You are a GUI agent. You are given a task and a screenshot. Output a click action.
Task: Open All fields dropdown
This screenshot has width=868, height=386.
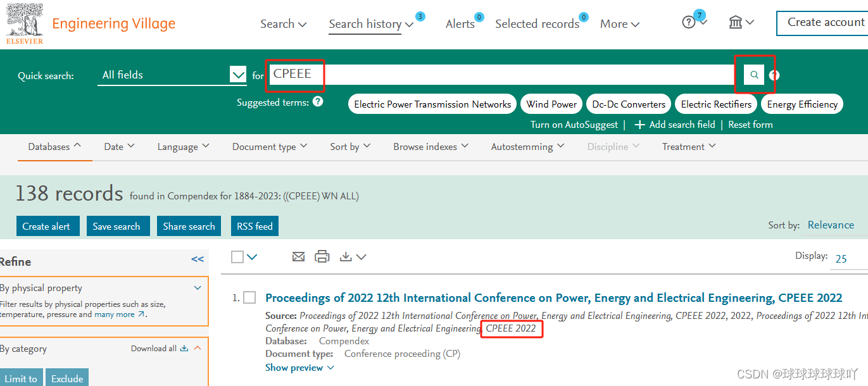[x=172, y=75]
